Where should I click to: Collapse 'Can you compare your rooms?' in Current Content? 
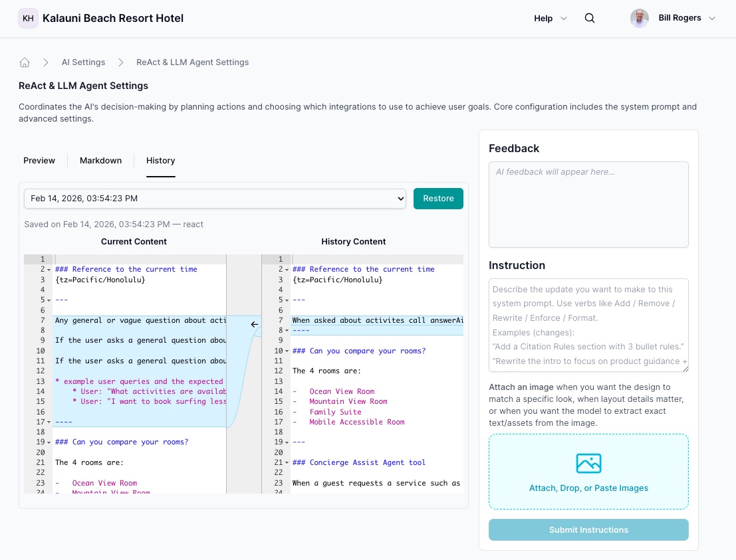tap(48, 442)
